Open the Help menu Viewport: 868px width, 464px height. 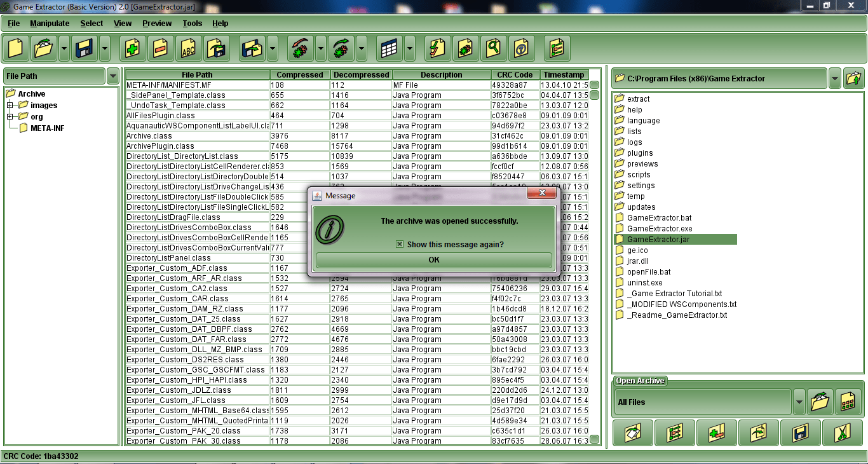220,24
